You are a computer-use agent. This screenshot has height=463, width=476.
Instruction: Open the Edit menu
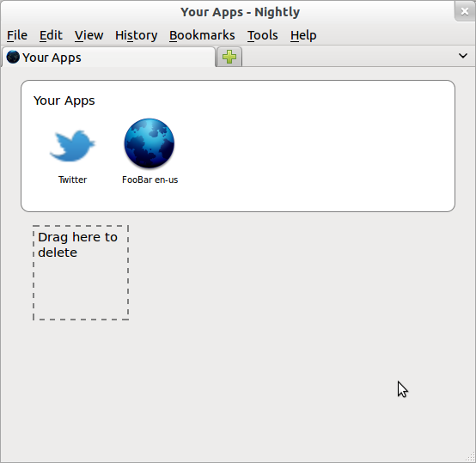(x=51, y=35)
